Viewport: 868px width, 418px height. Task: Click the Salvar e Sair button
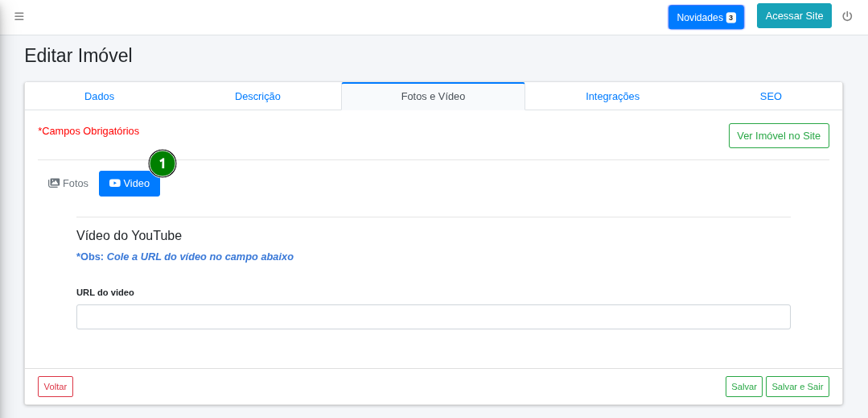[797, 387]
